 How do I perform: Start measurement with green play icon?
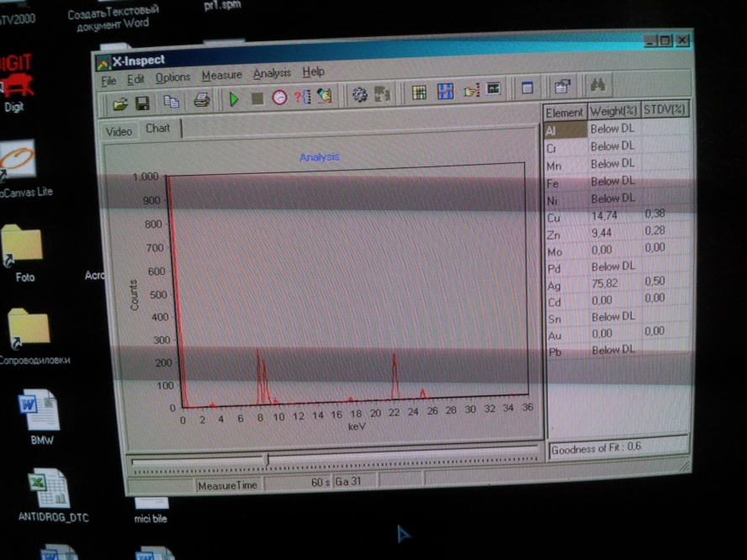click(x=234, y=99)
